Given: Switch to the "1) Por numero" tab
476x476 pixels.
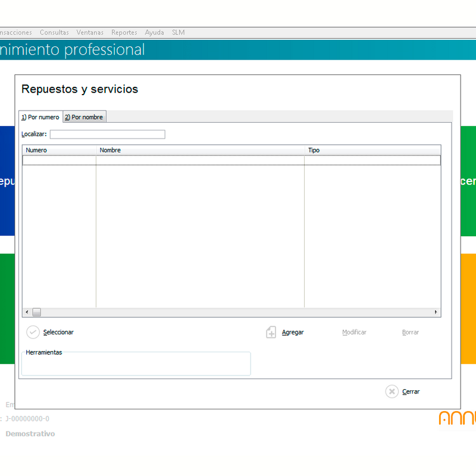Looking at the screenshot, I should click(40, 117).
